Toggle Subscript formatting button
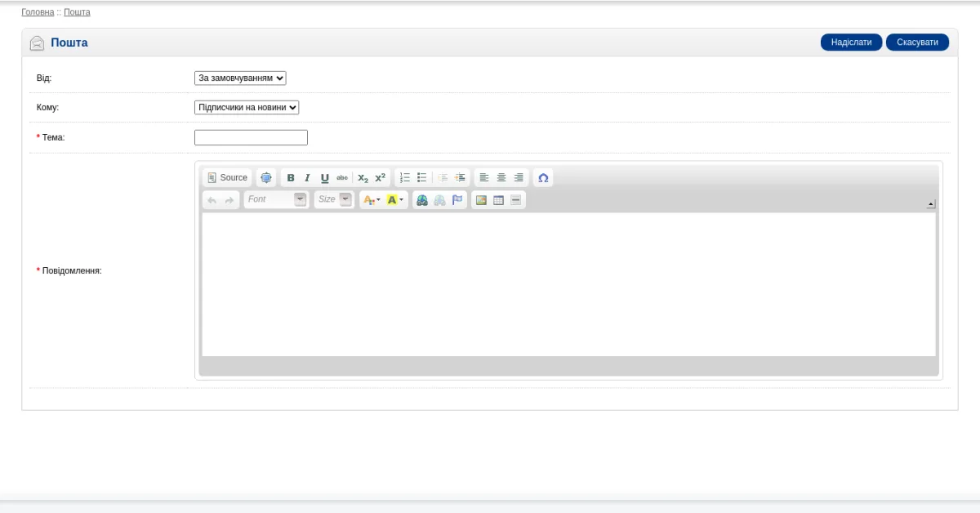The width and height of the screenshot is (980, 513). point(363,177)
